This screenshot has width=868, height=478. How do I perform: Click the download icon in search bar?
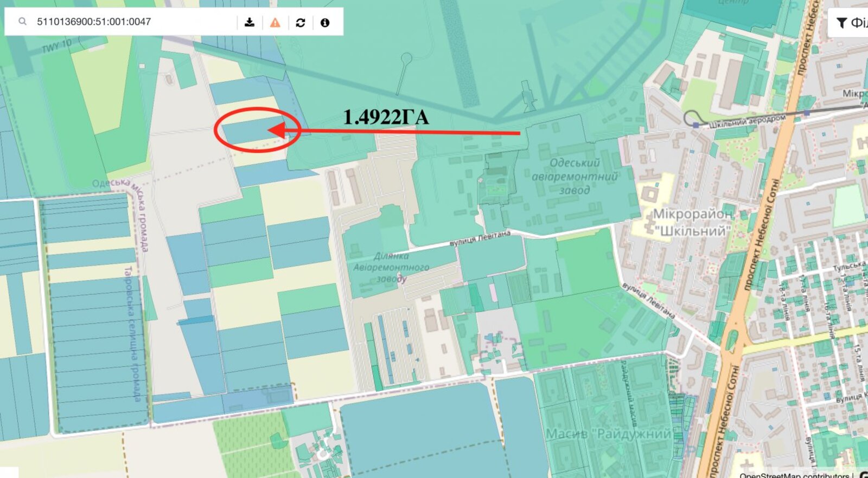click(x=250, y=22)
